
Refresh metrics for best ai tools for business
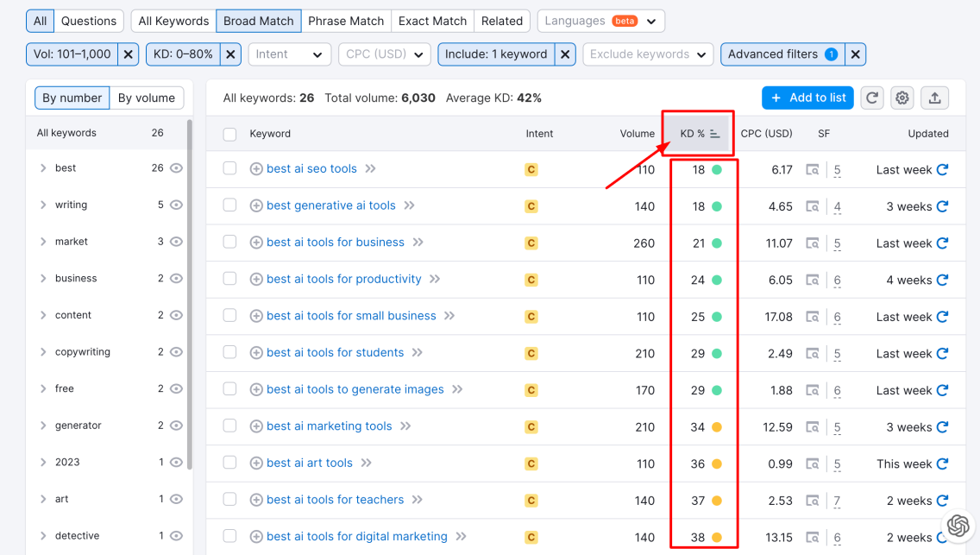[942, 243]
